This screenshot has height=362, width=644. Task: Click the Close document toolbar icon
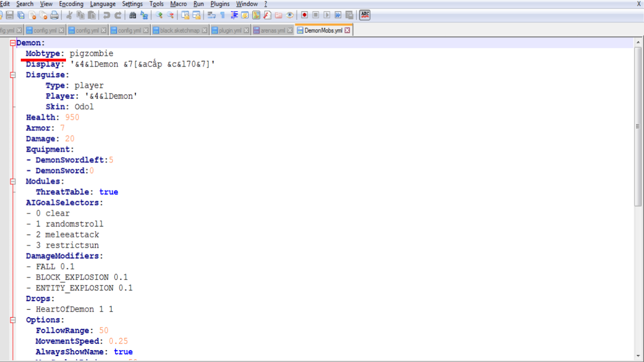[32, 15]
